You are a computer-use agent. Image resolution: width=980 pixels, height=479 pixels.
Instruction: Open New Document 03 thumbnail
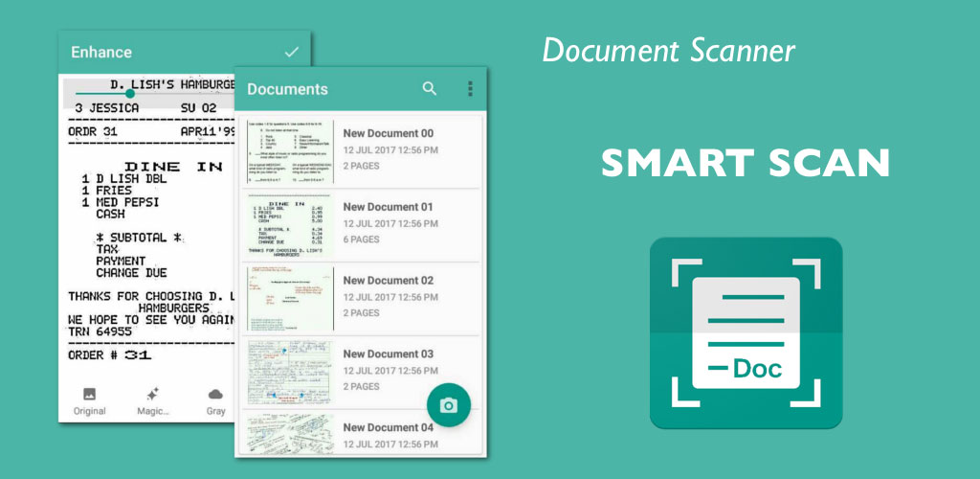[x=290, y=372]
